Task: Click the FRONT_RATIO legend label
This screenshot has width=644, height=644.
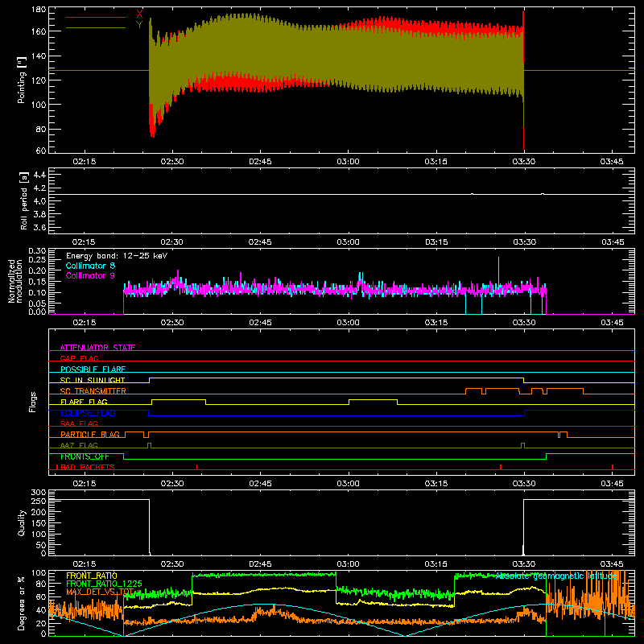Action: pos(92,576)
